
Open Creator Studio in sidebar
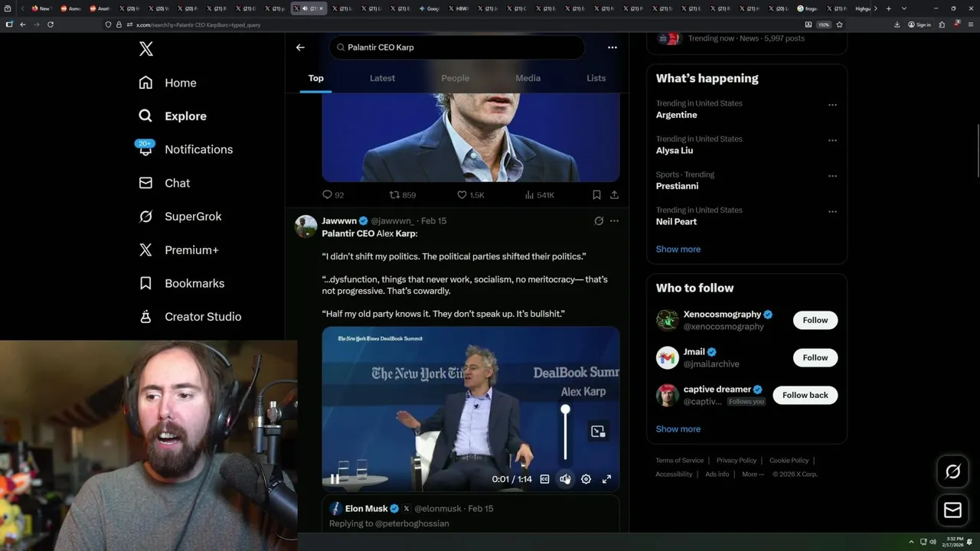[x=190, y=317]
